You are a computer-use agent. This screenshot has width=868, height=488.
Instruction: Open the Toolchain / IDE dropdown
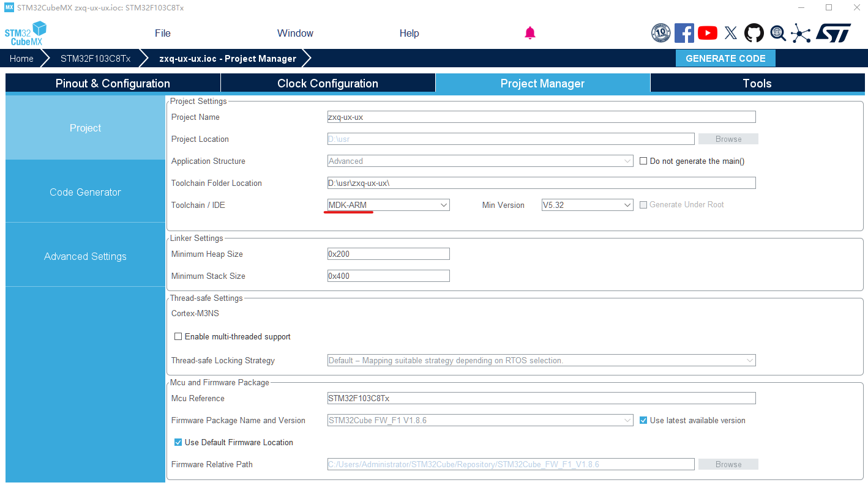389,205
